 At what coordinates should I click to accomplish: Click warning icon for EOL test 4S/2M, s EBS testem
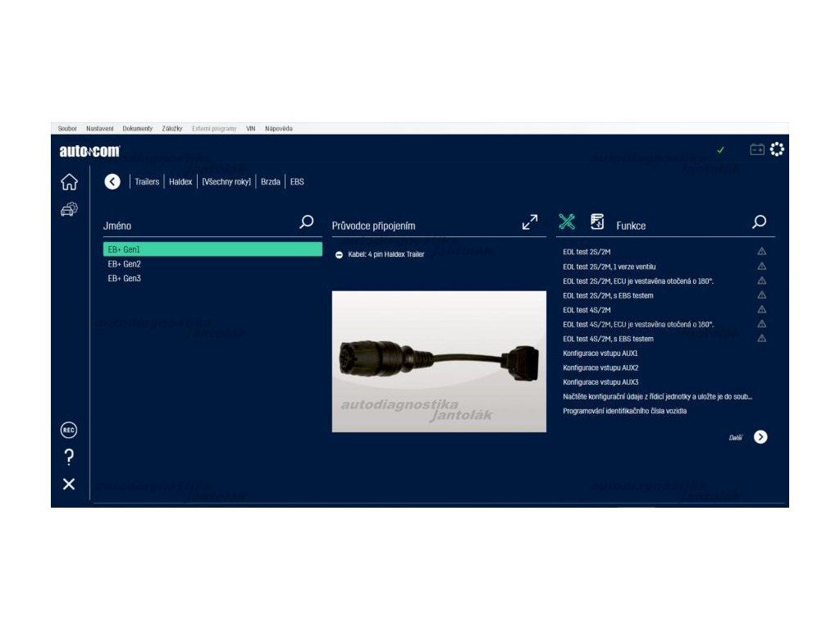pyautogui.click(x=762, y=339)
